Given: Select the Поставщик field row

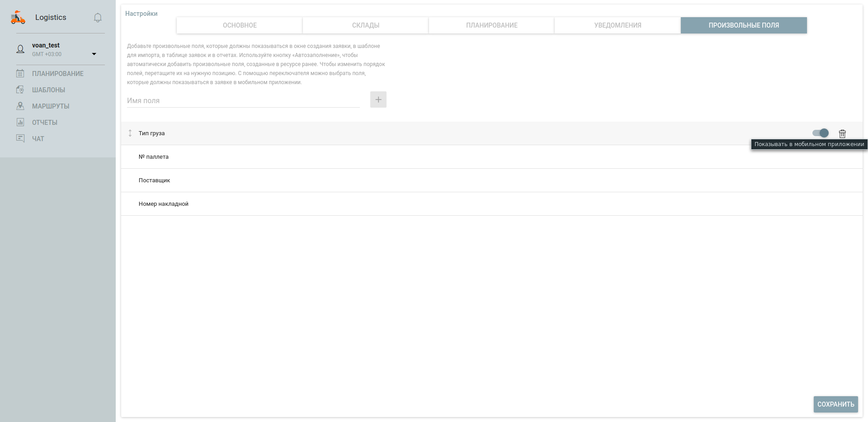Looking at the screenshot, I should click(155, 180).
